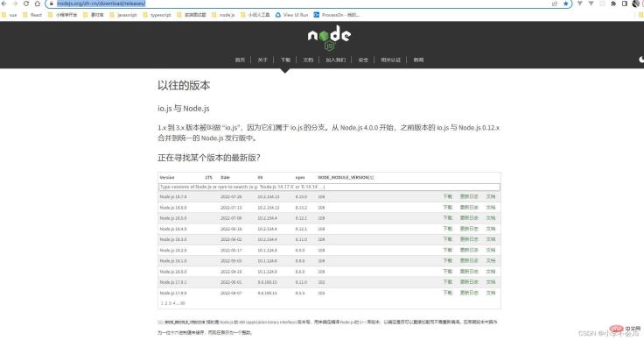Open the 关于 navigation item

[x=262, y=60]
